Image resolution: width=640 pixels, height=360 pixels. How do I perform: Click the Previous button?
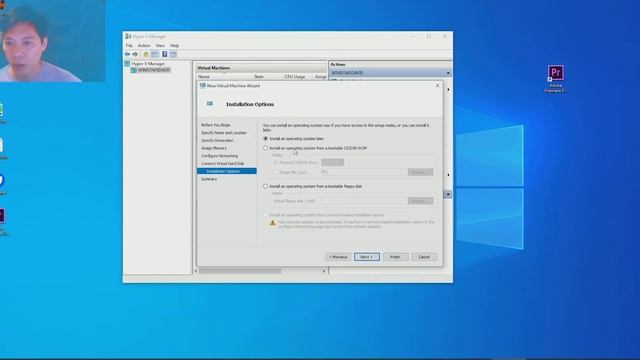(x=338, y=257)
